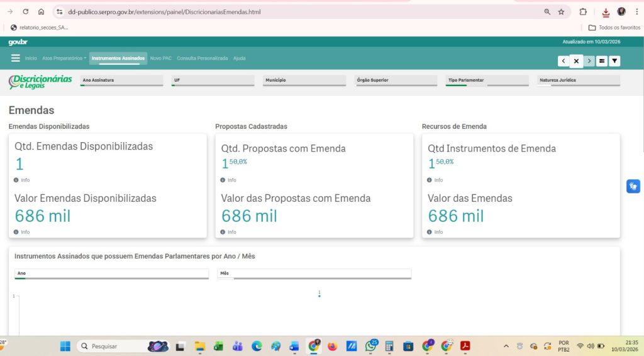Open the hamburger menu in the navigation bar

click(x=15, y=58)
